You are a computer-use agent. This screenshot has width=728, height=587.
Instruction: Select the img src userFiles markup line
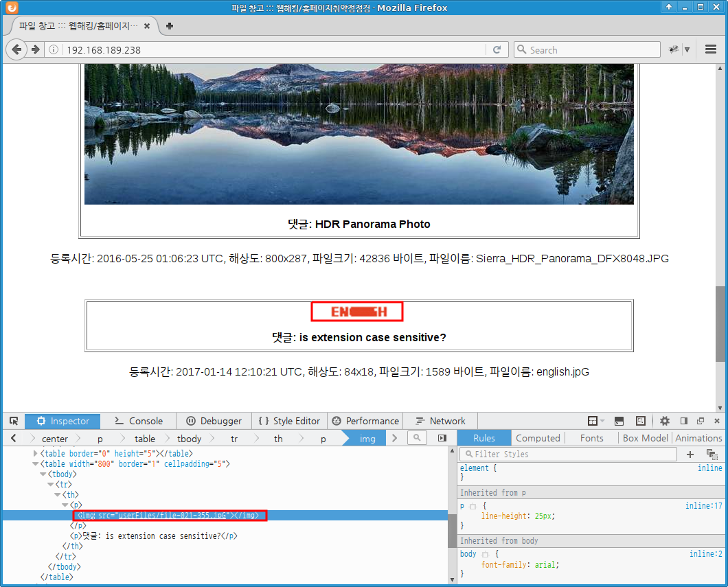(170, 516)
